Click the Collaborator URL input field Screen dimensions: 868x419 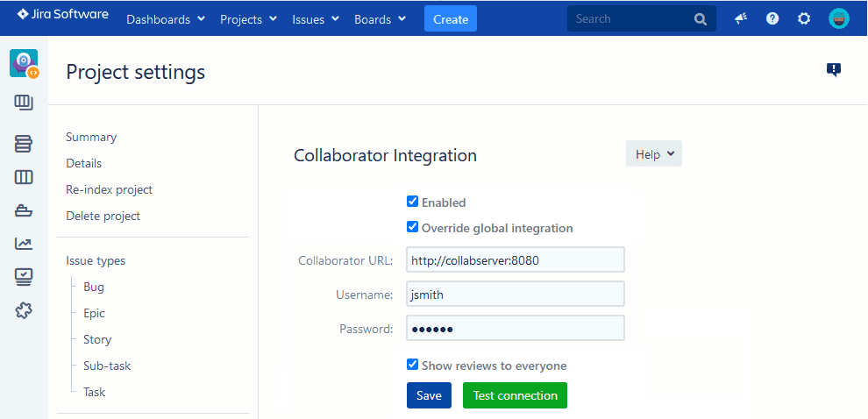[516, 259]
